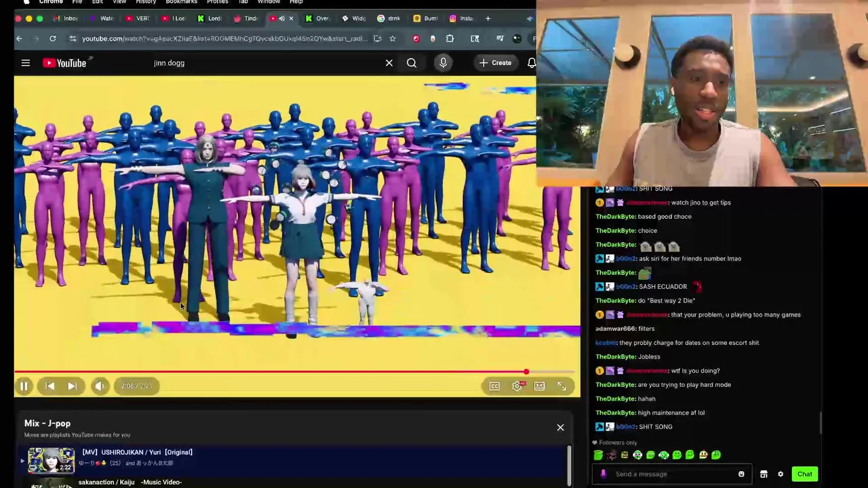The image size is (868, 488).
Task: Start voice search with microphone icon
Action: point(443,63)
